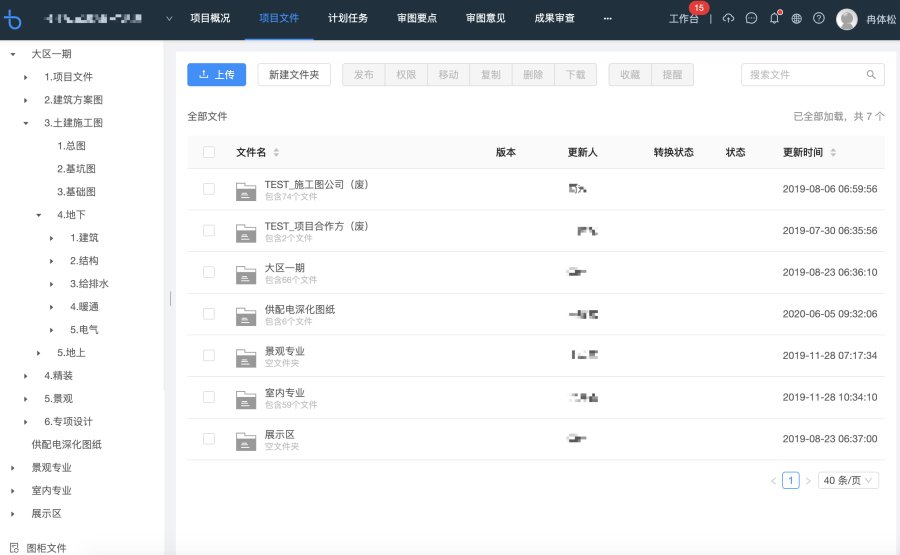Click the globe language icon
Image resolution: width=900 pixels, height=555 pixels.
tap(796, 18)
